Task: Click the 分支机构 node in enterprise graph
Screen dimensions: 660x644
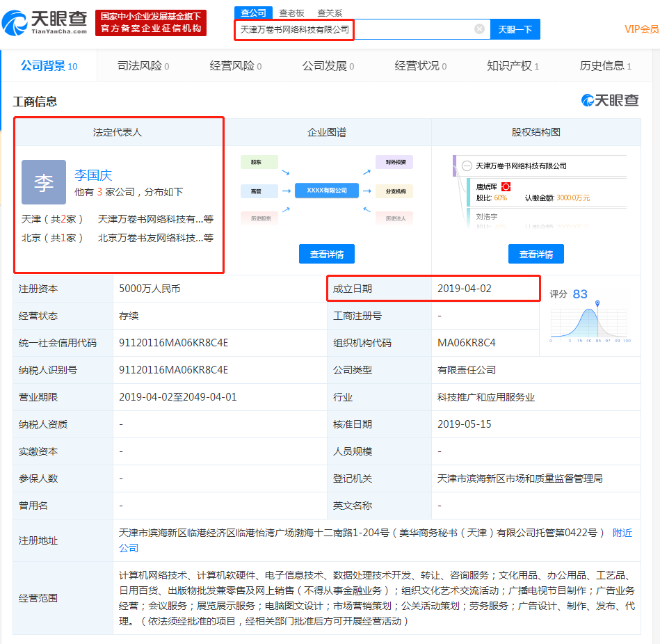Action: tap(394, 191)
